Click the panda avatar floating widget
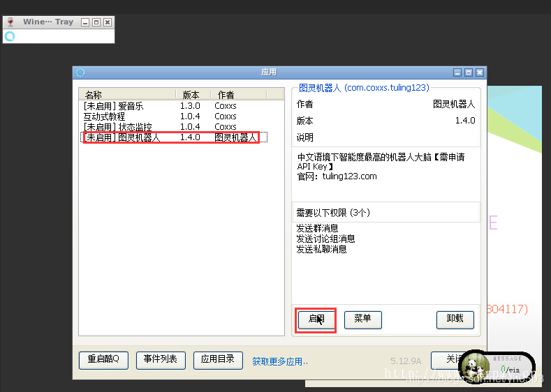The image size is (551, 392). (x=473, y=367)
